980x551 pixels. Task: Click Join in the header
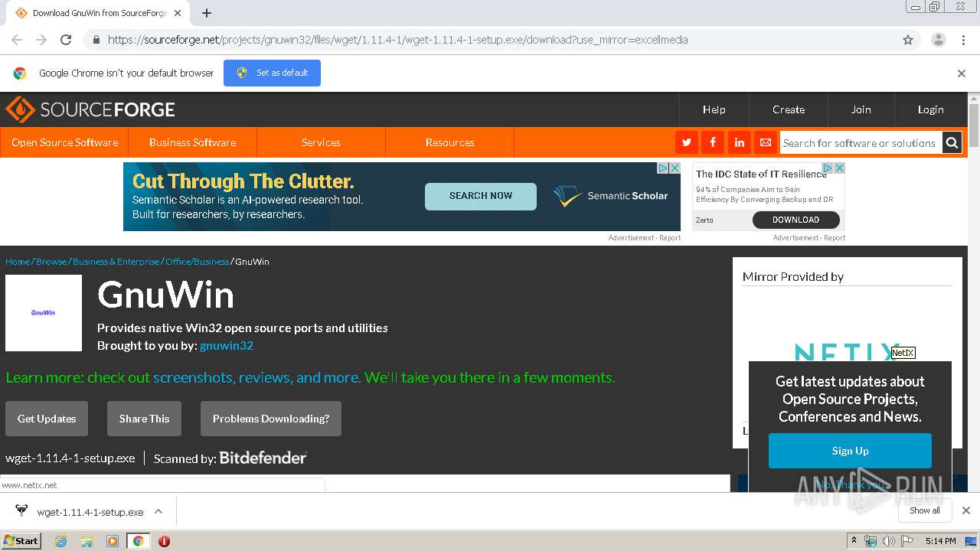[x=861, y=109]
